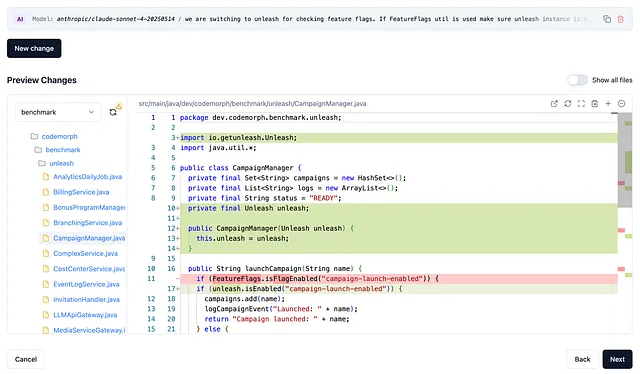Viewport: 640px width, 374px height.
Task: Open the benchmark repository dropdown
Action: pyautogui.click(x=58, y=112)
